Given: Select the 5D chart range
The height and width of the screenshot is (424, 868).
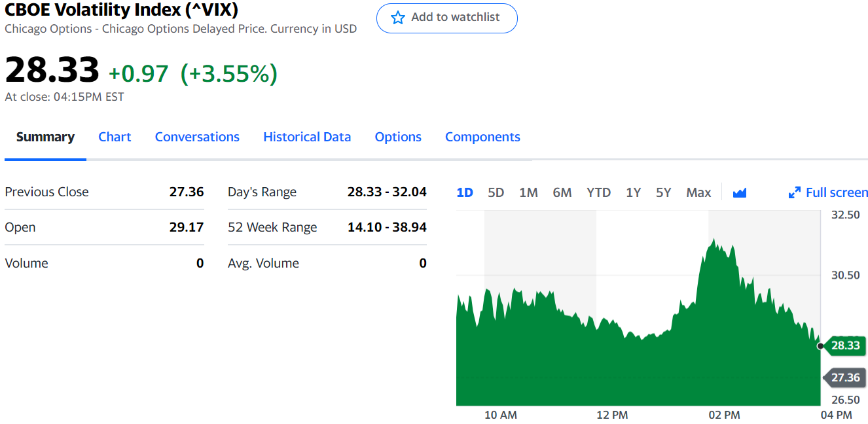Looking at the screenshot, I should click(x=496, y=192).
